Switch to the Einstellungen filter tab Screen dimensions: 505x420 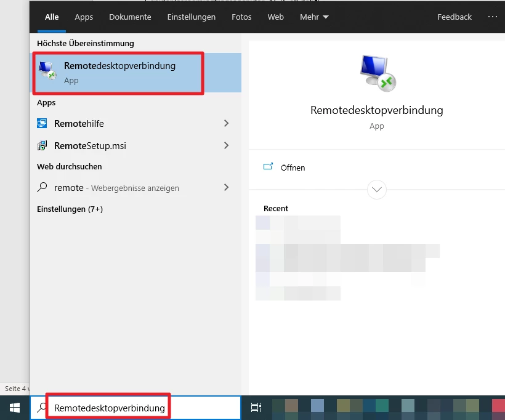pos(192,17)
